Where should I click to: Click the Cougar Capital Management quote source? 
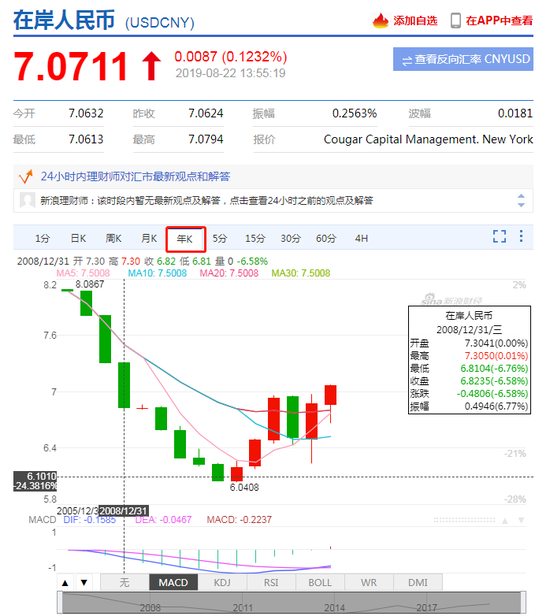428,139
